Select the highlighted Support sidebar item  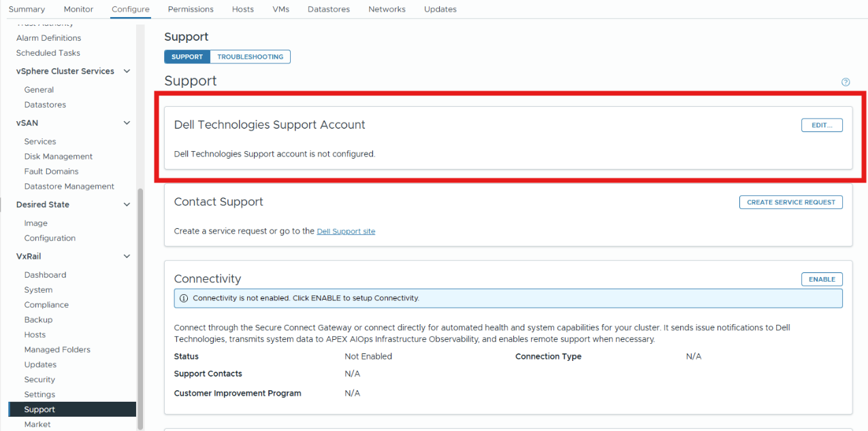pyautogui.click(x=72, y=409)
